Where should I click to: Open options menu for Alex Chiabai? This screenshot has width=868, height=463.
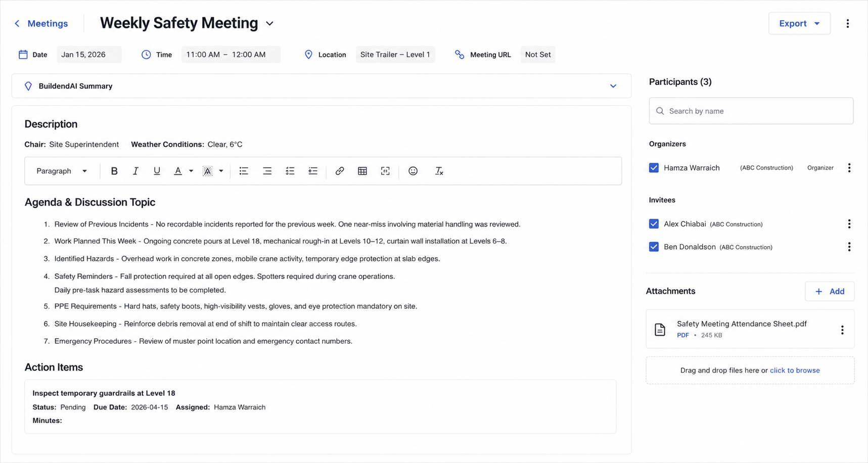(x=849, y=224)
